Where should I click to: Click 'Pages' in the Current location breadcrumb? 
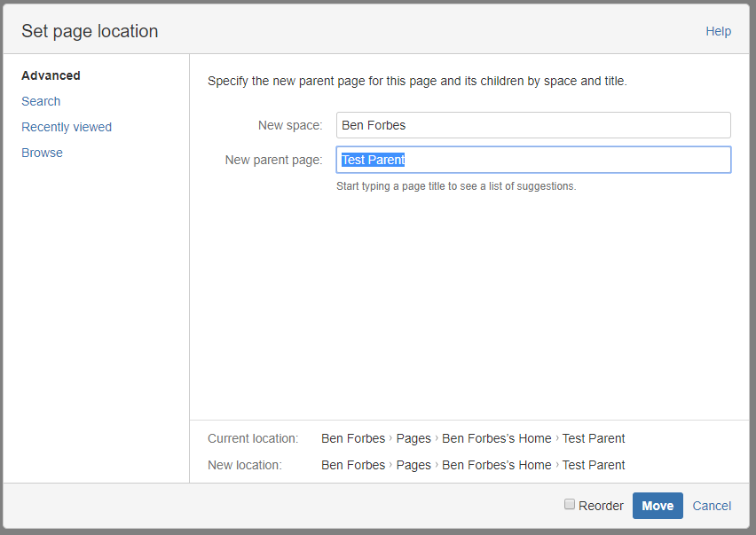(x=413, y=438)
